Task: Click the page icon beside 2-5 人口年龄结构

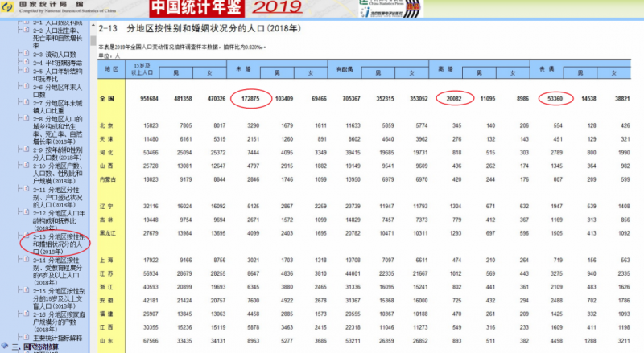Action: click(26, 71)
